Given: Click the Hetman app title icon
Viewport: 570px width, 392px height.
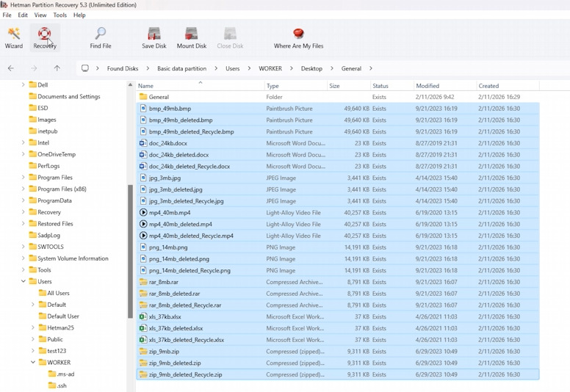Looking at the screenshot, I should point(4,4).
